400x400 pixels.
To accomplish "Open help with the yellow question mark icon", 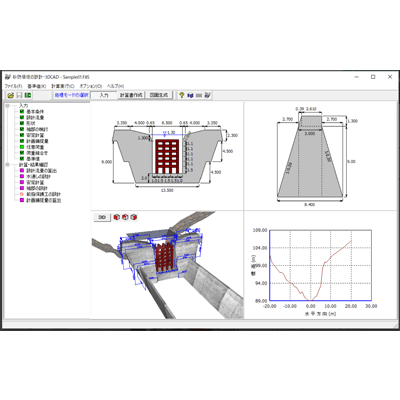I will pos(182,95).
